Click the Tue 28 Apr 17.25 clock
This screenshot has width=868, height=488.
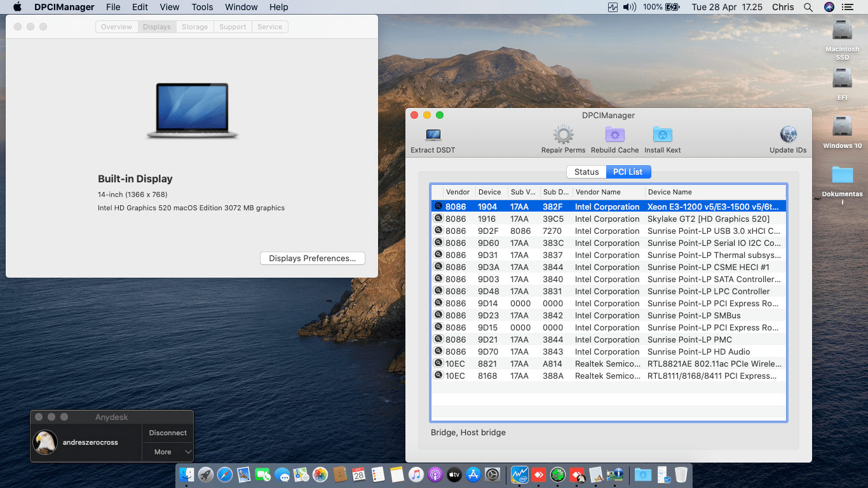coord(727,7)
